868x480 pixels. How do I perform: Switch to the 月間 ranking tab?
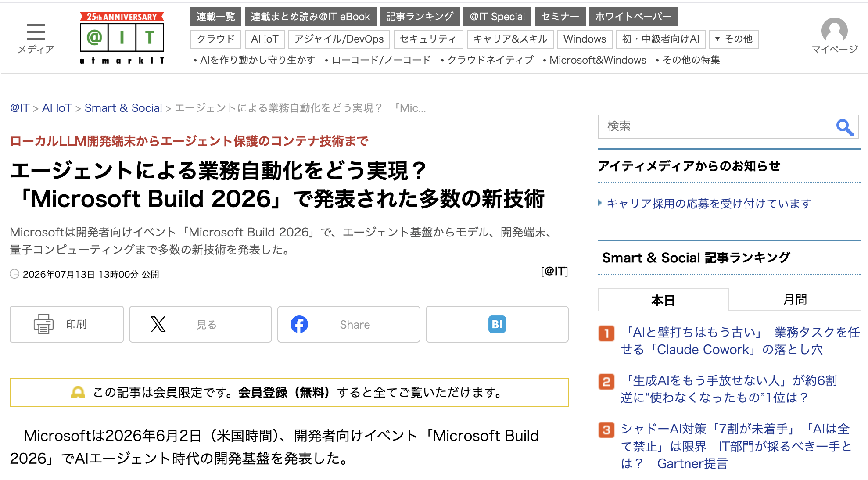tap(795, 300)
